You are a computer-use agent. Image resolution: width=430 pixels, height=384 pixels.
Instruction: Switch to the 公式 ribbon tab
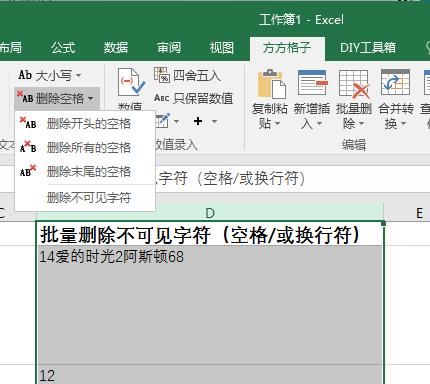63,48
